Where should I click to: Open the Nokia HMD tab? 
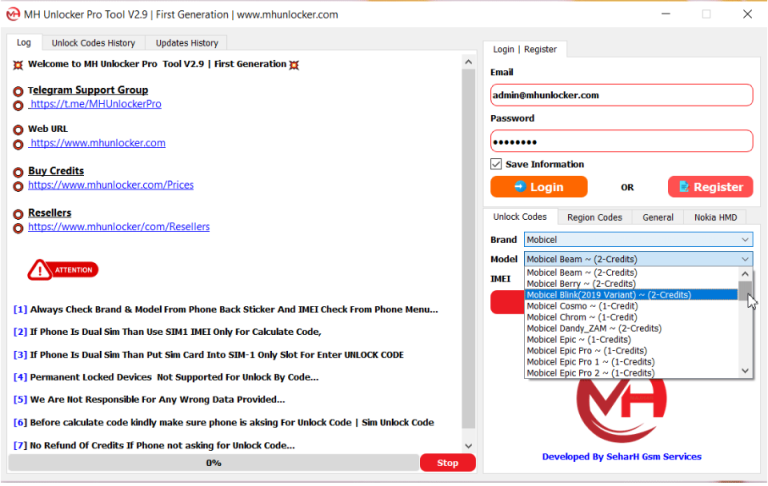[x=715, y=218]
